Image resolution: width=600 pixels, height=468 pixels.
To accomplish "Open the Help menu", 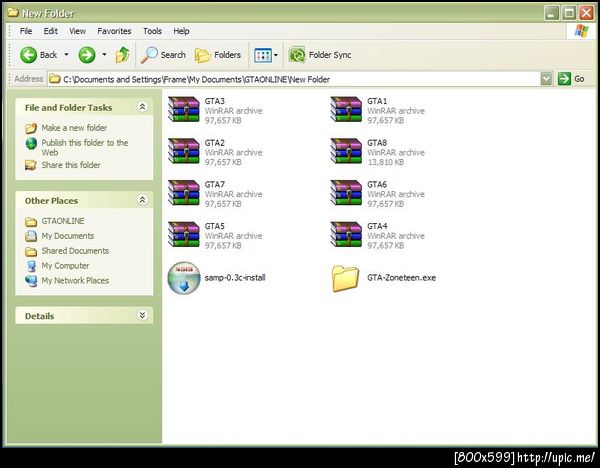I will [181, 31].
